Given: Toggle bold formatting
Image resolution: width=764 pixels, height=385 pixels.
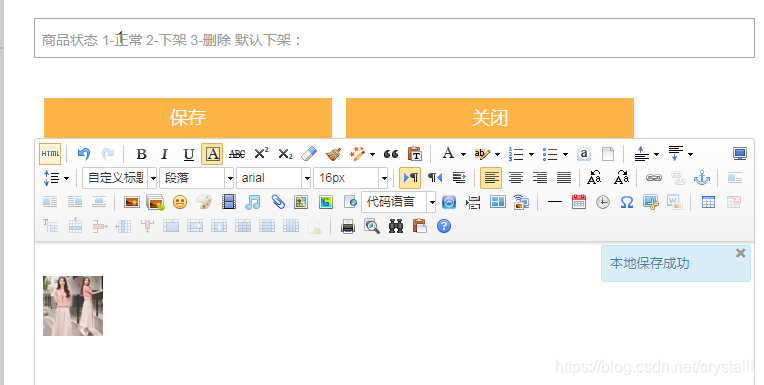Looking at the screenshot, I should click(x=141, y=154).
